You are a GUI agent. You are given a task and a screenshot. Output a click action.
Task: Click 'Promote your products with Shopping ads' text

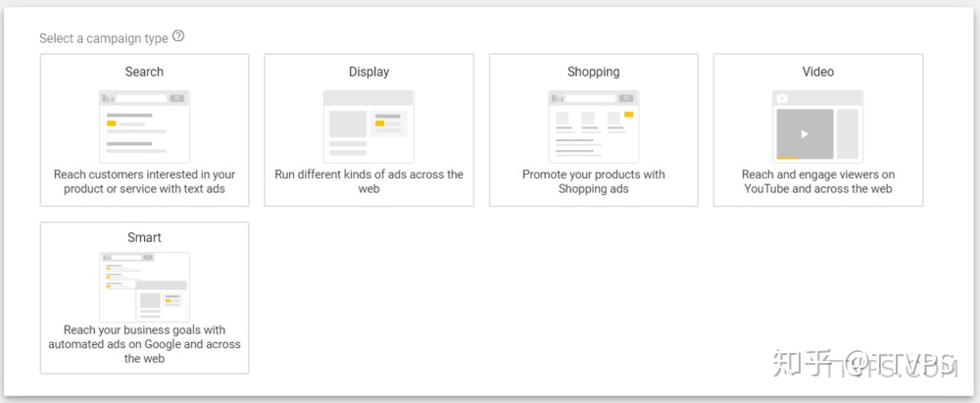pyautogui.click(x=593, y=181)
